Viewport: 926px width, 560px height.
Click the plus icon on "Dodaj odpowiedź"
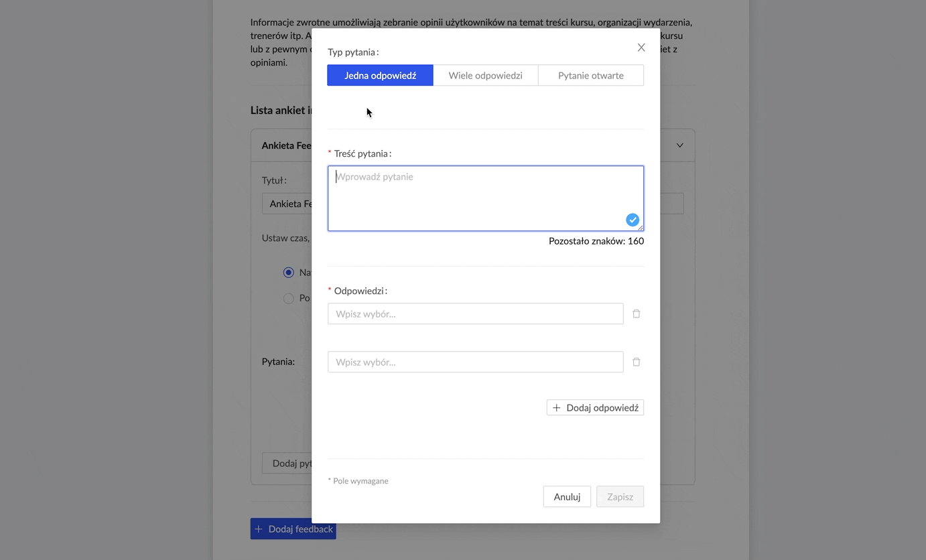(x=557, y=407)
